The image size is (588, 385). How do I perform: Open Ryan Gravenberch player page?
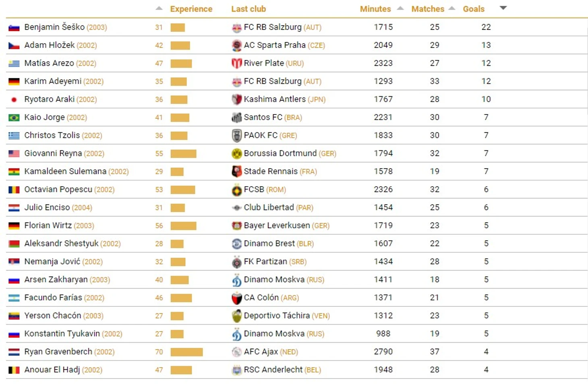[x=58, y=352]
